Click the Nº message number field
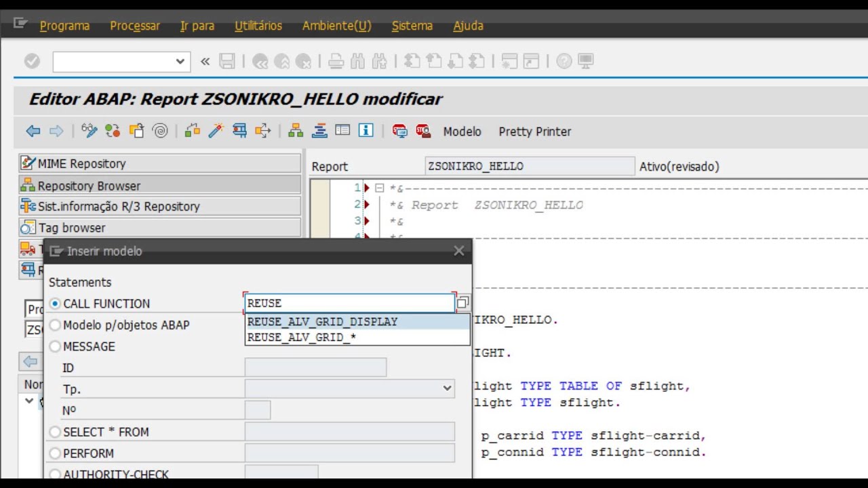Viewport: 868px width, 488px height. 258,410
